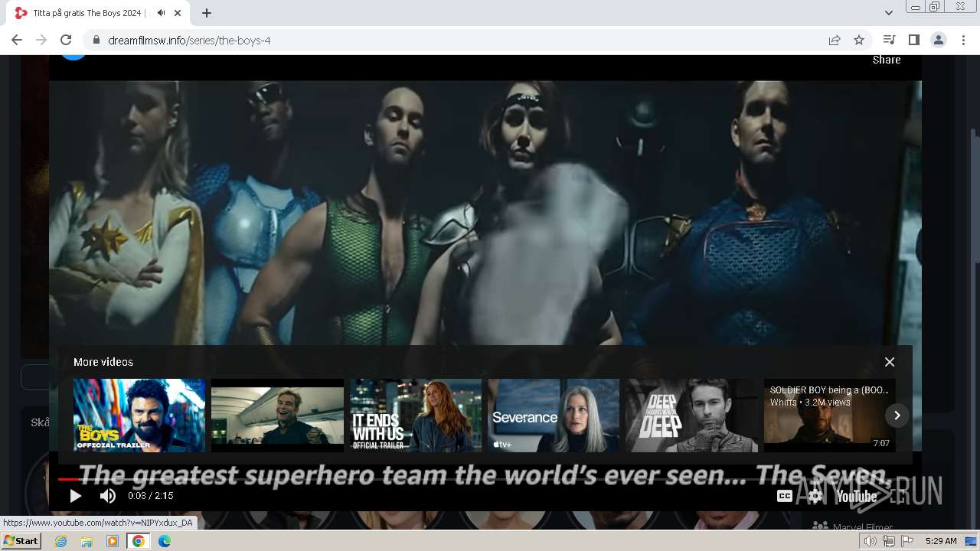980x551 pixels.
Task: Open the network tray icon
Action: click(x=889, y=541)
